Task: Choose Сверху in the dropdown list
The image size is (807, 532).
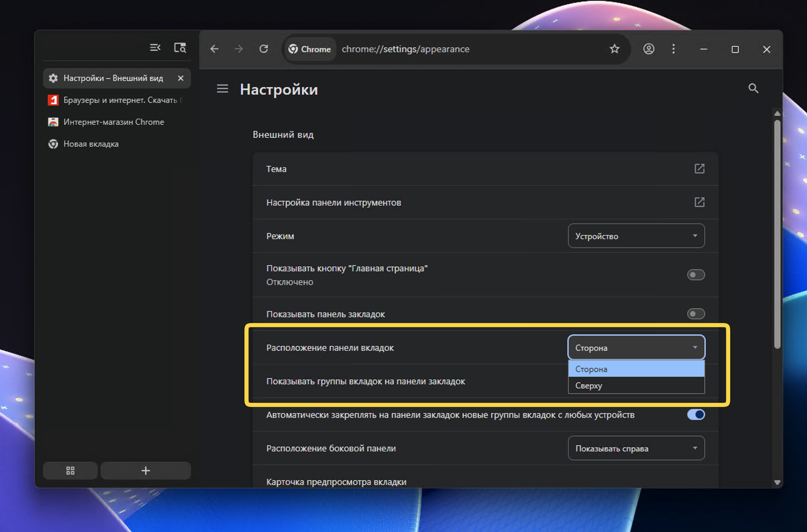Action: [636, 386]
